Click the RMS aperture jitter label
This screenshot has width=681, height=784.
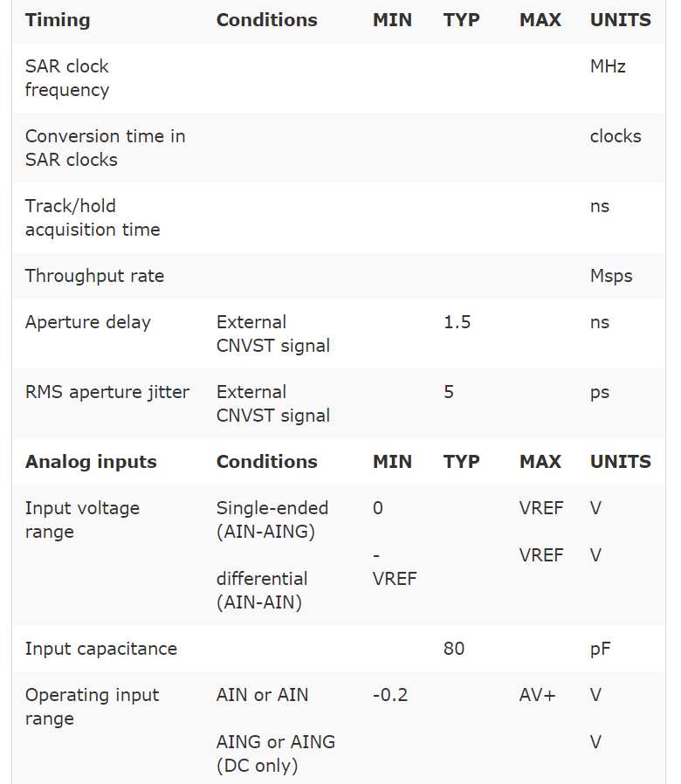tap(107, 392)
